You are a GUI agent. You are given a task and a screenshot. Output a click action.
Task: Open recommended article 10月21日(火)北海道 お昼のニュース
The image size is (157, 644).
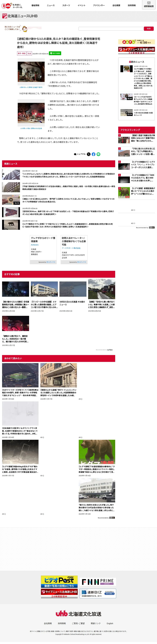coord(73,295)
